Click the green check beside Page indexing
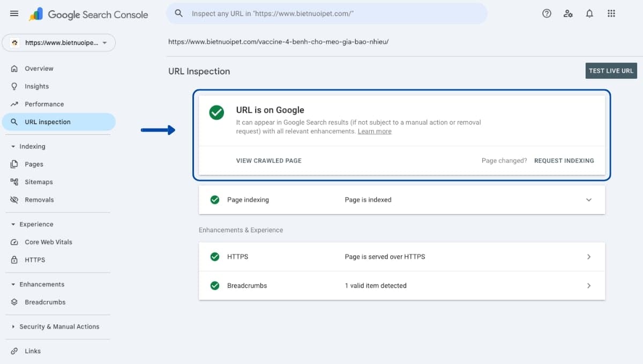Viewport: 643px width, 364px height. point(215,200)
